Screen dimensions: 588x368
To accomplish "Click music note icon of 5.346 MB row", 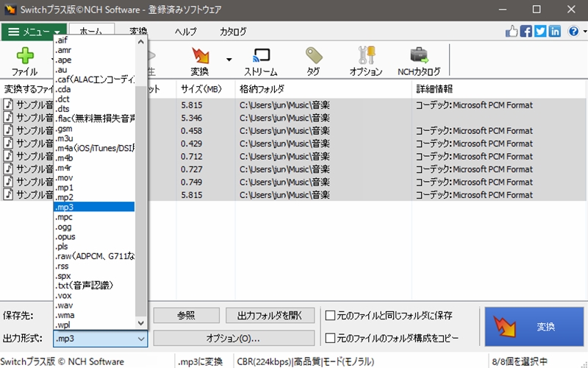I will 8,118.
